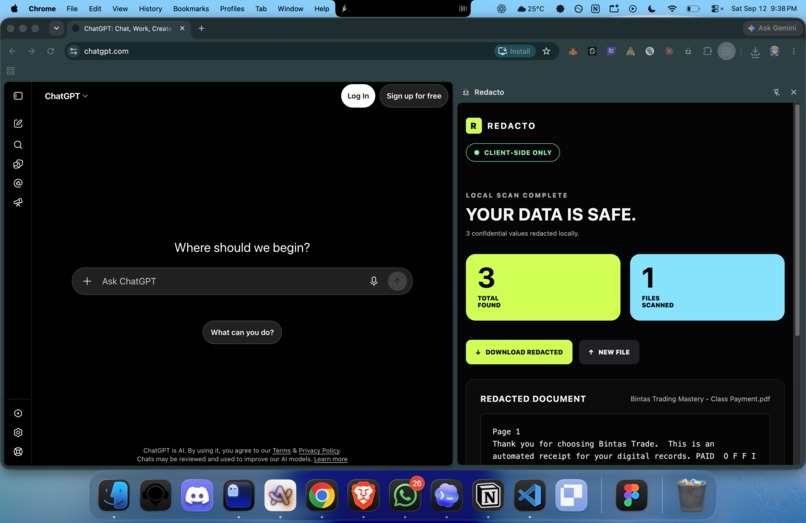Open WhatsApp from the Dock
806x523 pixels.
tap(405, 495)
